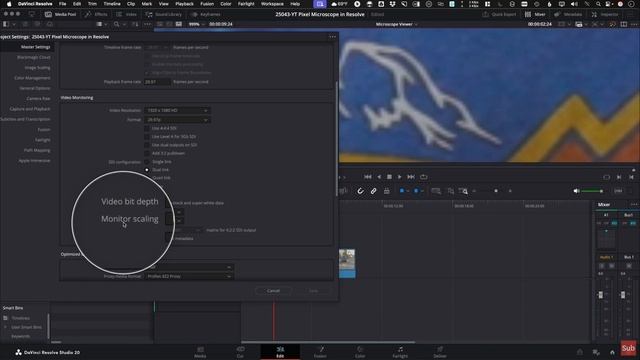Jump to last frame in viewer transport
This screenshot has width=640, height=360.
(x=411, y=177)
